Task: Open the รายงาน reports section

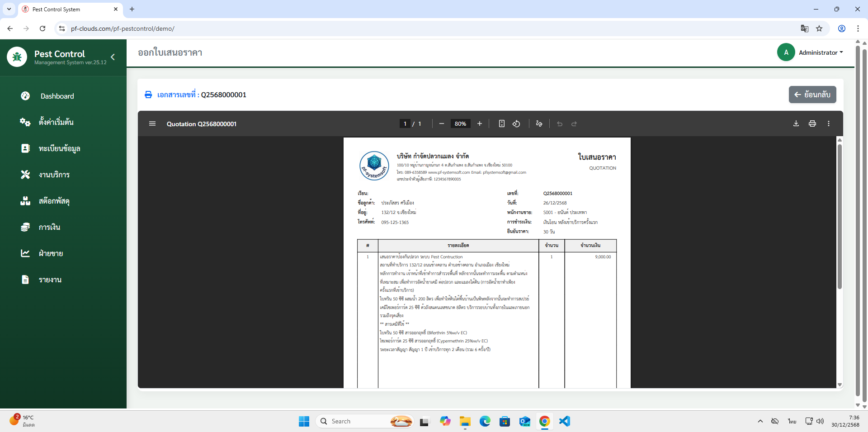Action: (x=50, y=280)
